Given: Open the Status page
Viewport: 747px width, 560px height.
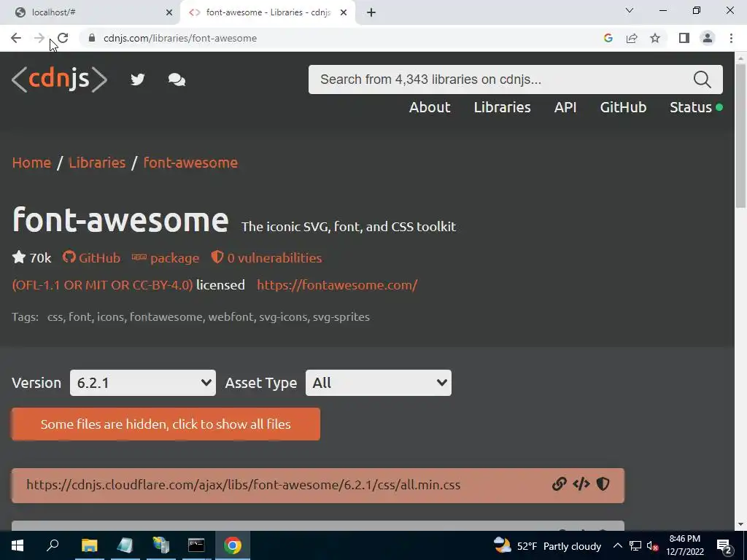Looking at the screenshot, I should pos(696,107).
